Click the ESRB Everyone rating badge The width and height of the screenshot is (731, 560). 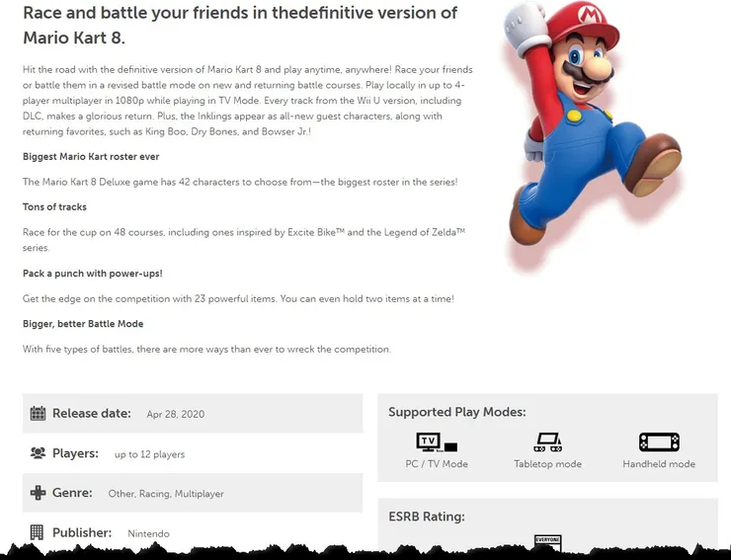pyautogui.click(x=547, y=541)
